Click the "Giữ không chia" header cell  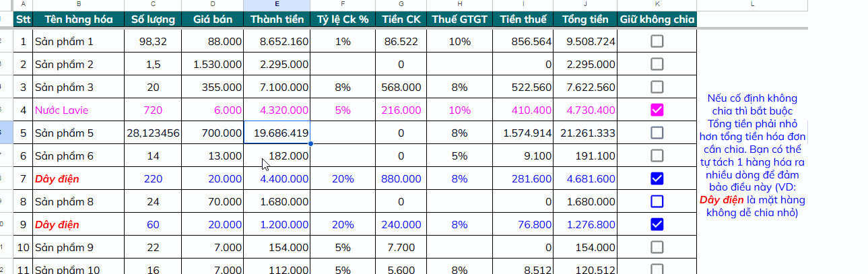(657, 19)
